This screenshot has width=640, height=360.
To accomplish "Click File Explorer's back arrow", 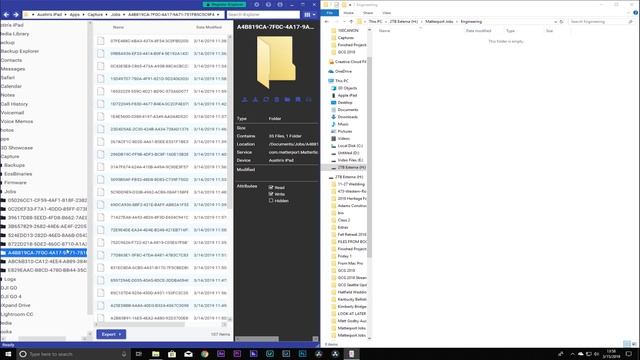I will (327, 22).
